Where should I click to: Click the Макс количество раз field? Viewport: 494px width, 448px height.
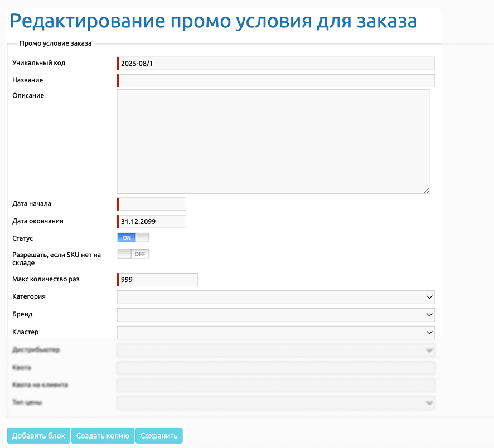(x=158, y=280)
